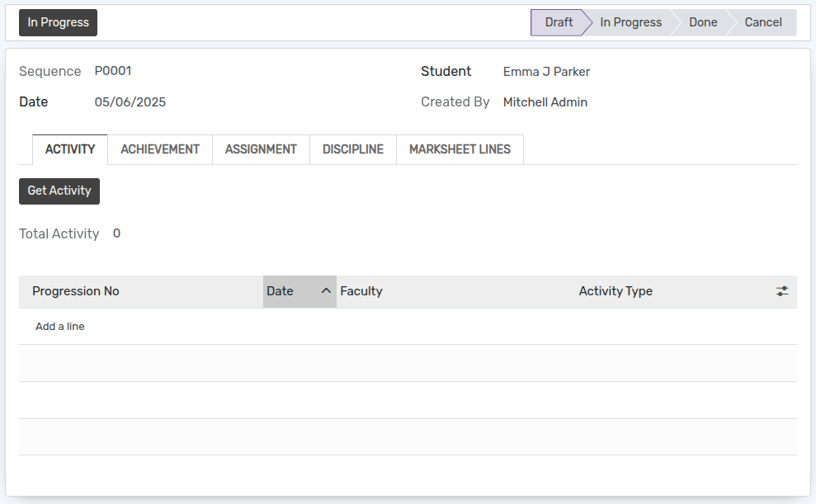Image resolution: width=816 pixels, height=504 pixels.
Task: Open the Achievement tab
Action: coord(160,149)
